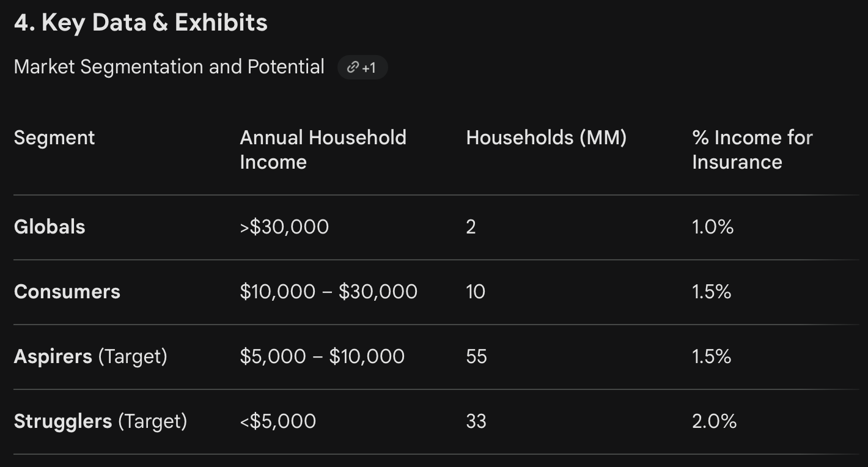Viewport: 868px width, 467px height.
Task: Click the 'Annual Household Income' column header
Action: pyautogui.click(x=323, y=150)
